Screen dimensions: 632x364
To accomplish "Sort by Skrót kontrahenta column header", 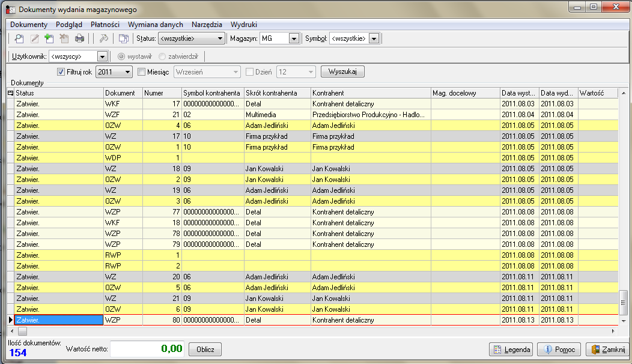I will coord(278,93).
